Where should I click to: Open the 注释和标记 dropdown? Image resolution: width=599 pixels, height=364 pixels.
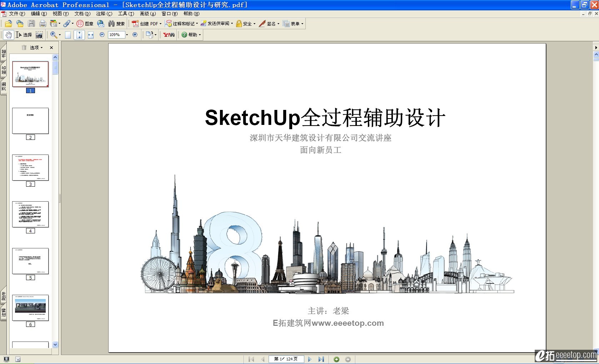[181, 24]
